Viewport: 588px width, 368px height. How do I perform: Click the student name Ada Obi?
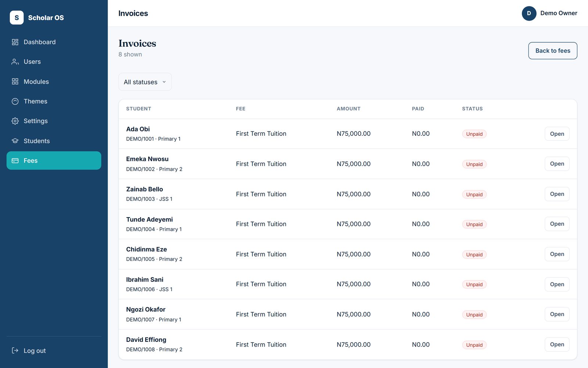point(138,129)
